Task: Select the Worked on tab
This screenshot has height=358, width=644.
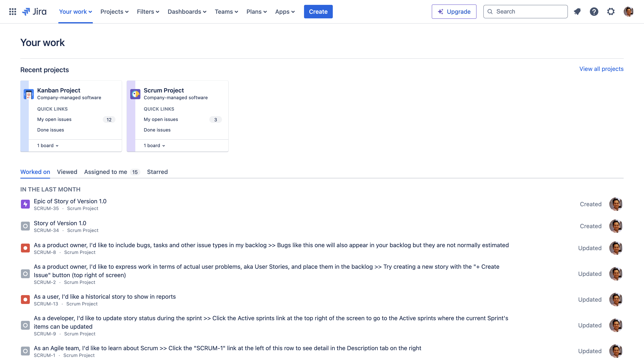Action: point(35,171)
